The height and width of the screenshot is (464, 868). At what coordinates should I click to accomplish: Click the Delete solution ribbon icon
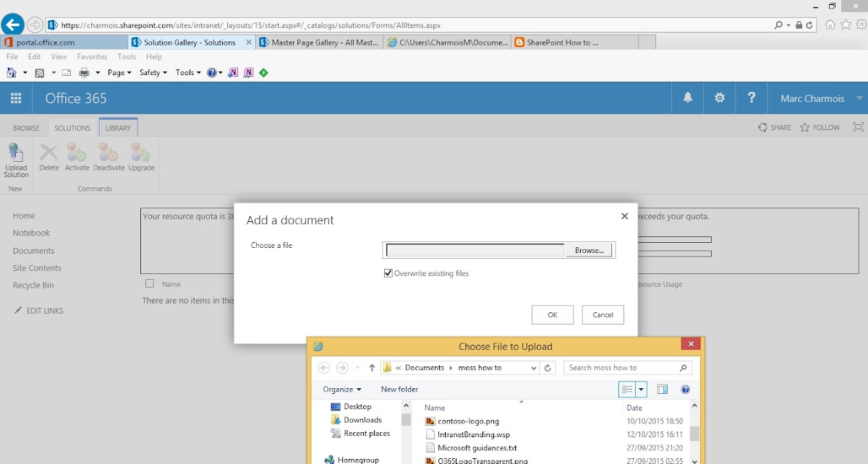[x=49, y=157]
